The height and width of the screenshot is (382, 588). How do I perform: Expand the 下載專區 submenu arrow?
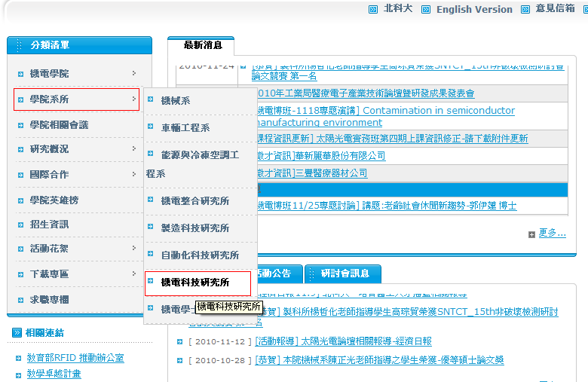[134, 274]
